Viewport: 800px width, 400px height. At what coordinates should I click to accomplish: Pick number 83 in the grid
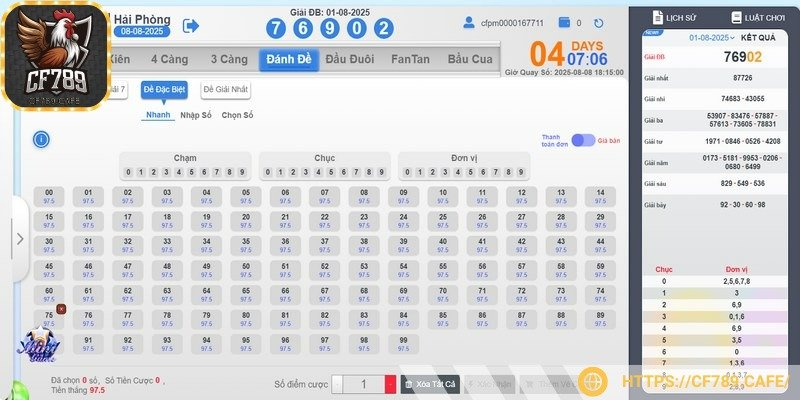pos(364,319)
